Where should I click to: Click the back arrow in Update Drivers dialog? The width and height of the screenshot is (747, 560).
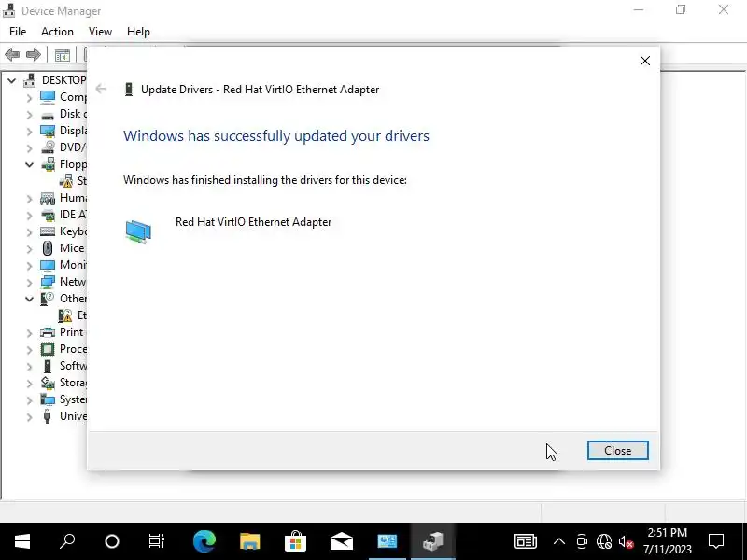click(101, 89)
